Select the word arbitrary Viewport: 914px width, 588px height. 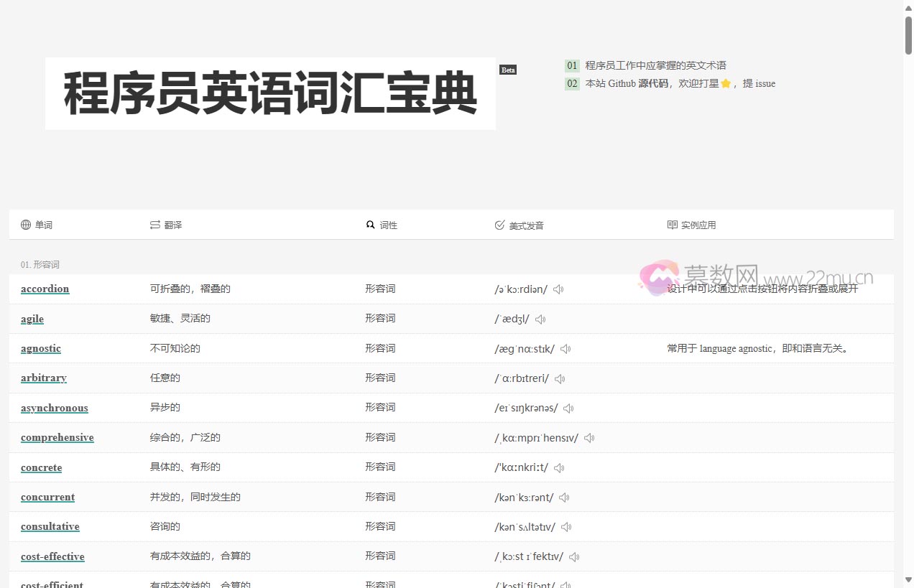pyautogui.click(x=43, y=378)
